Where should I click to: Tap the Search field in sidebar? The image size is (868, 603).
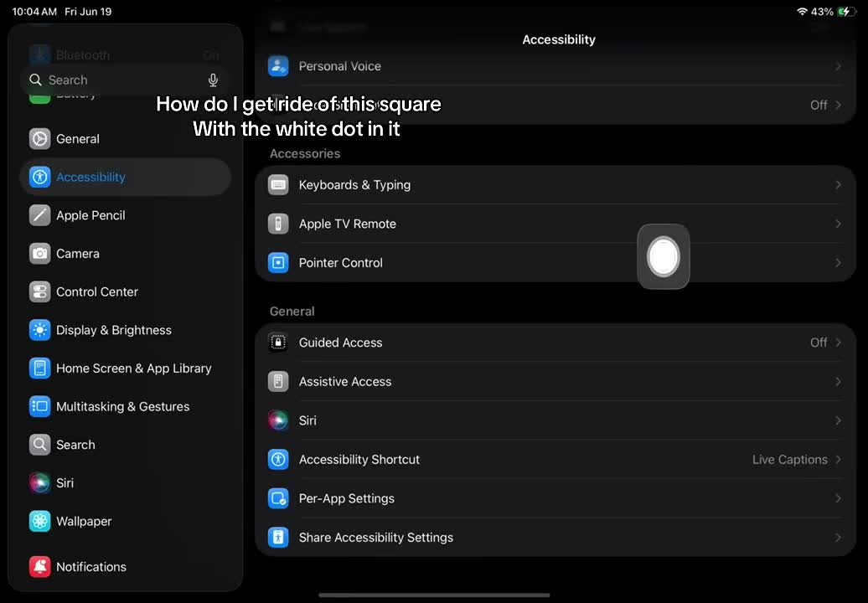tap(125, 80)
